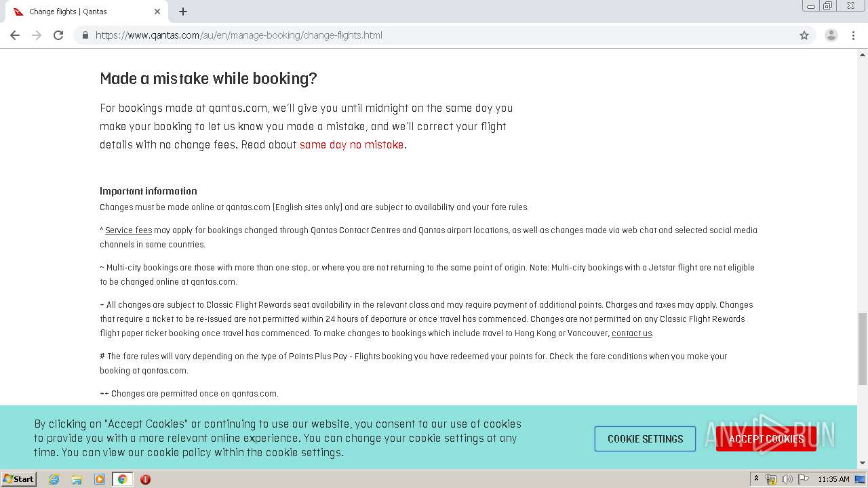Image resolution: width=868 pixels, height=488 pixels.
Task: Click the scrollbar up arrow
Action: click(863, 54)
